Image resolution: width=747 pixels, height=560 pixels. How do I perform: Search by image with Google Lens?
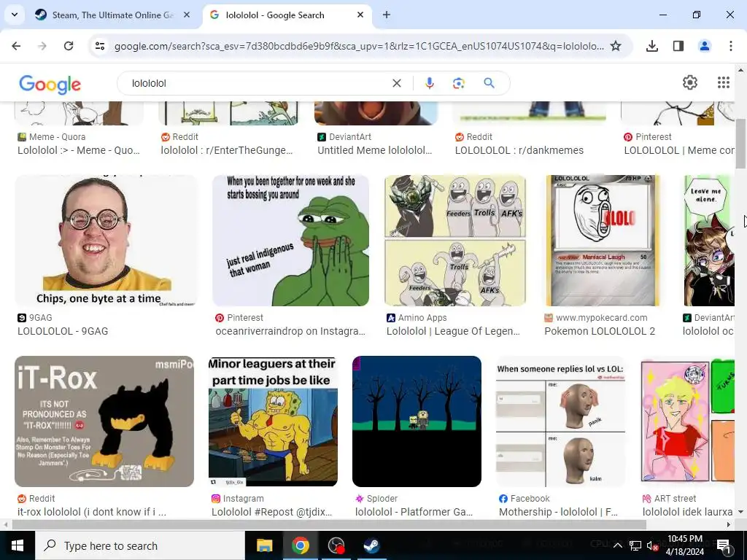coord(458,83)
